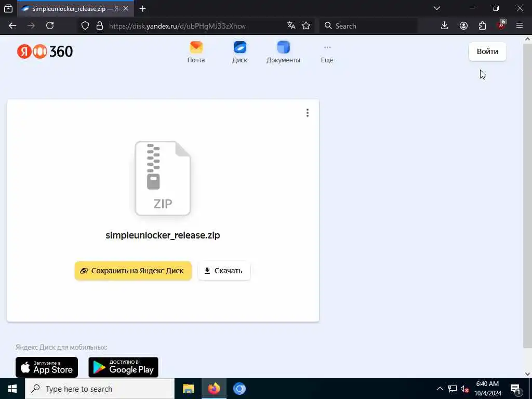Go forward with the browser forward arrow
Screen dimensions: 532x399
coord(31,26)
